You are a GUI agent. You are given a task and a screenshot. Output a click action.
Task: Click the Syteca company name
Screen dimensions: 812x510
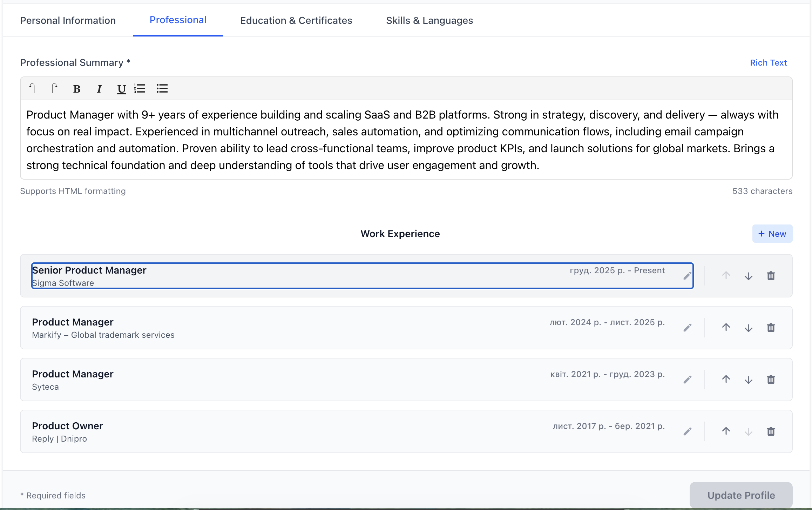pos(46,387)
